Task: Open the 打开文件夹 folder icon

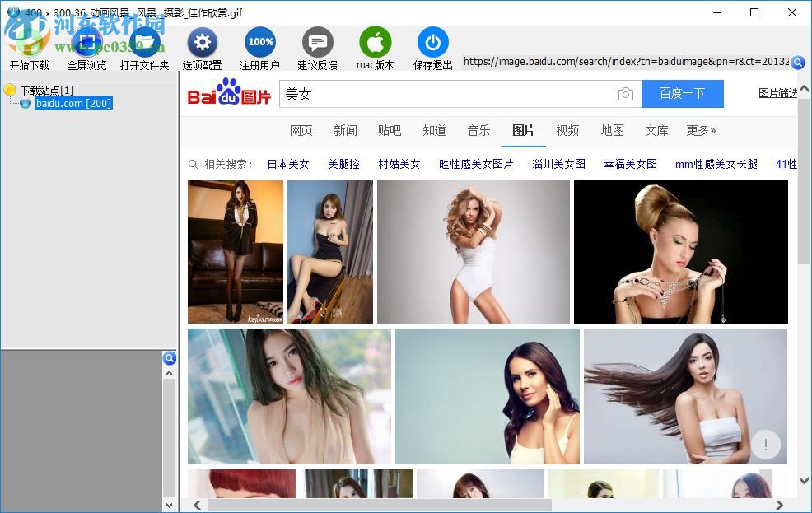Action: (145, 41)
